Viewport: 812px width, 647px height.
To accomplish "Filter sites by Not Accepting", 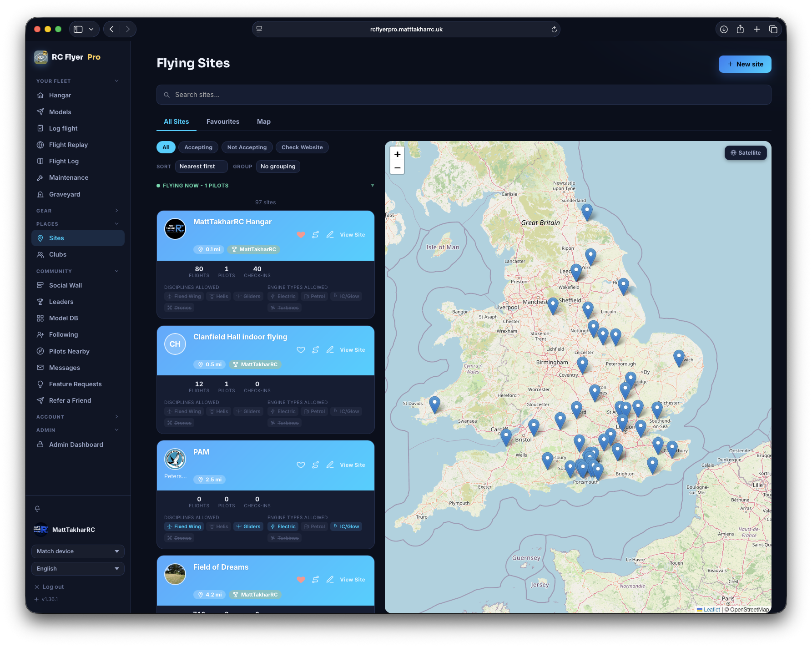I will pos(247,147).
